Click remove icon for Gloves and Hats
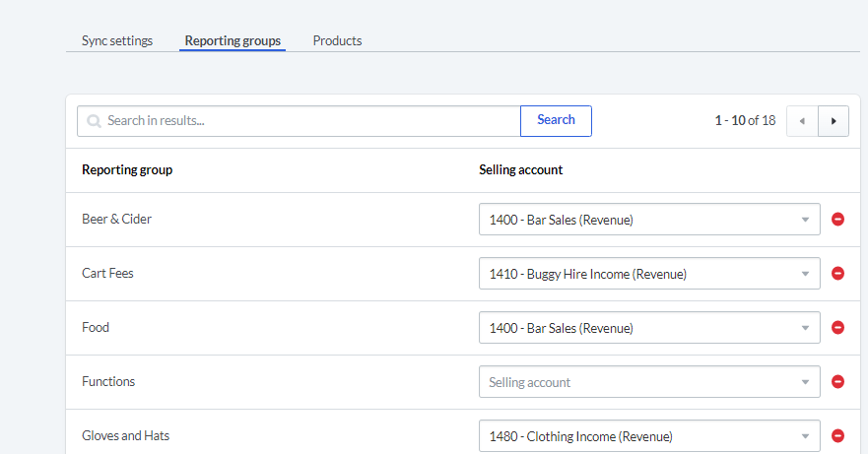This screenshot has width=868, height=454. click(x=837, y=435)
